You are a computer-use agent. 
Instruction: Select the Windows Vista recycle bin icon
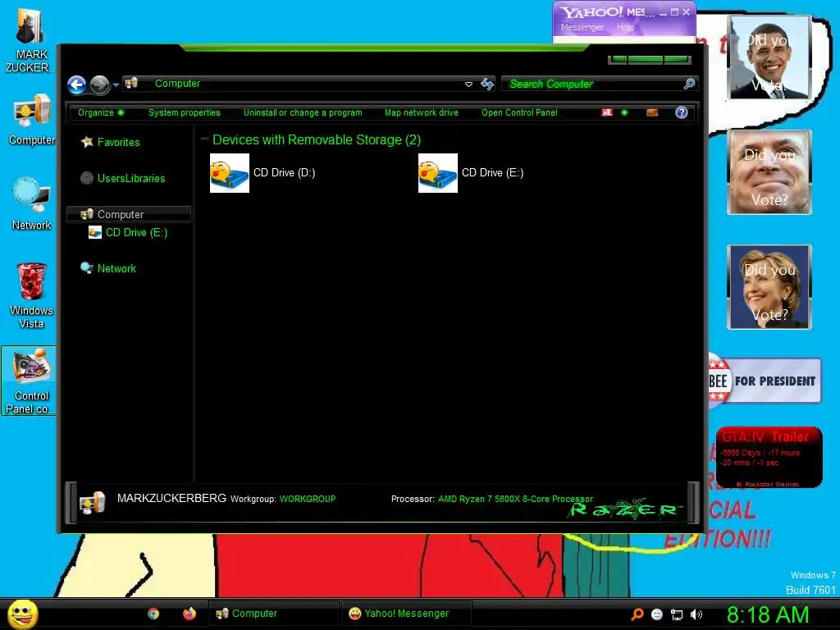[32, 295]
